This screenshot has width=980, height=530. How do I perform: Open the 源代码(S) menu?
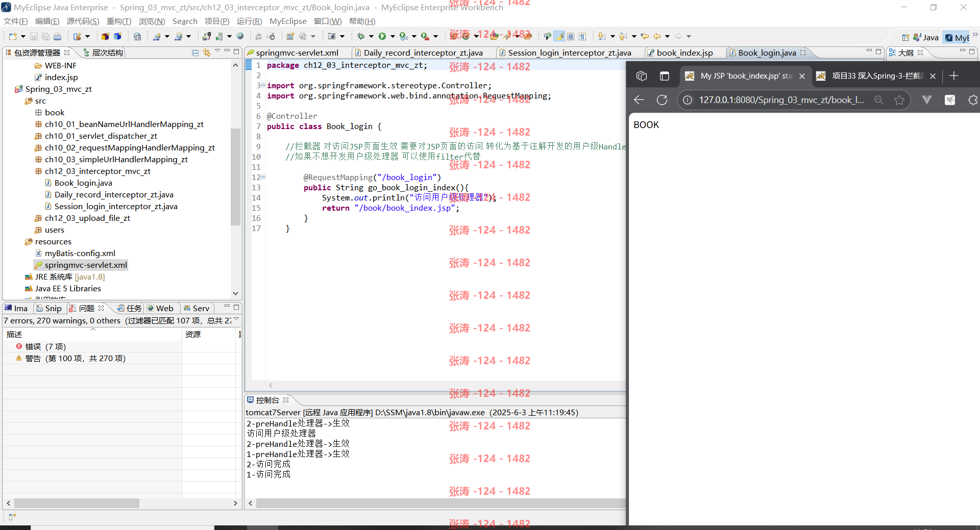(83, 21)
